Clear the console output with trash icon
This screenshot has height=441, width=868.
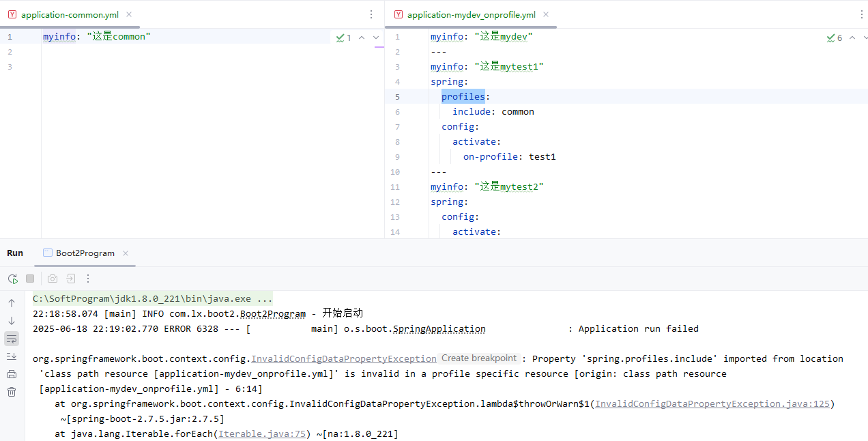coord(12,391)
